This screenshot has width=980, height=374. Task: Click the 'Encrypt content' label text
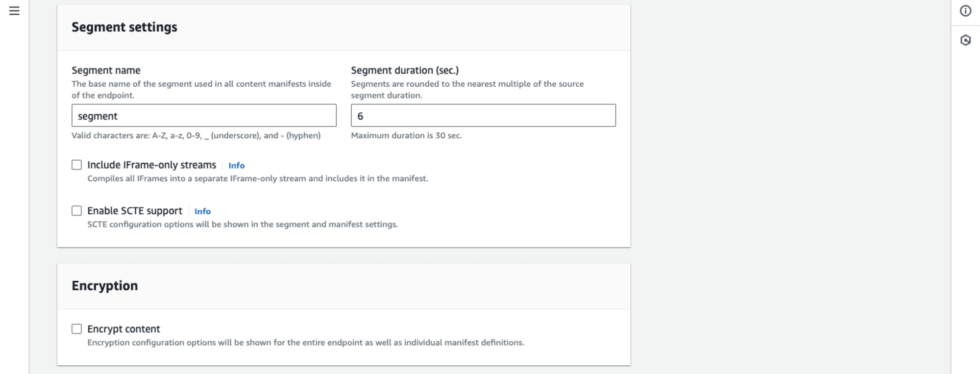point(123,329)
